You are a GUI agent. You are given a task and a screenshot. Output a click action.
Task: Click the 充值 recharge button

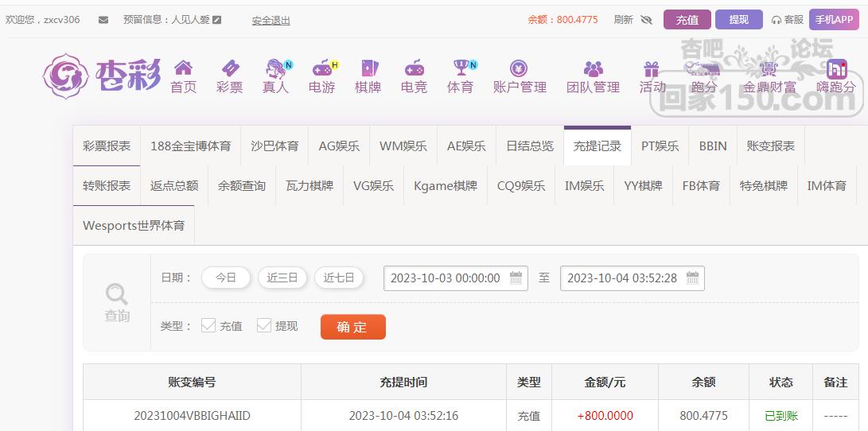click(x=687, y=20)
